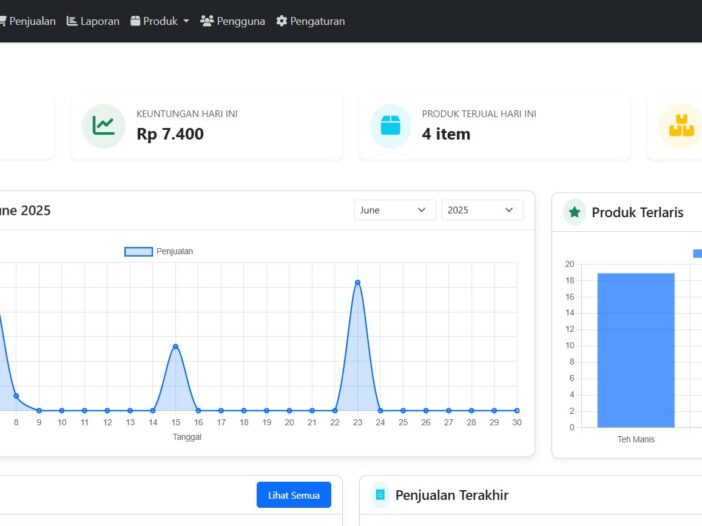Open the Pengguna menu item
Viewport: 702px width, 526px height.
click(232, 21)
